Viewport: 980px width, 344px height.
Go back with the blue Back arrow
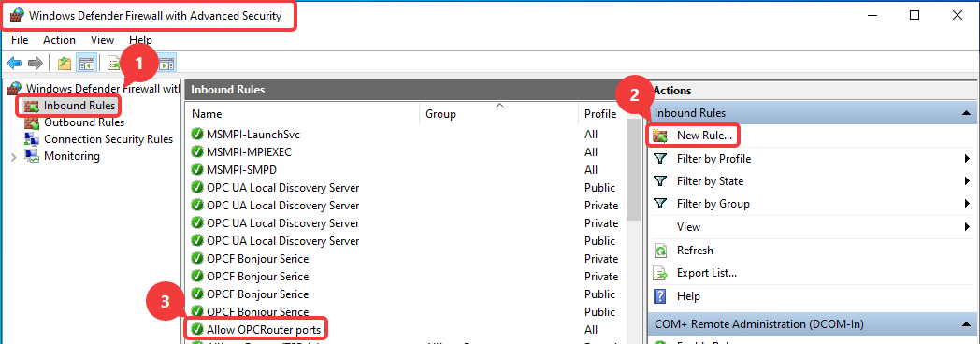coord(14,63)
